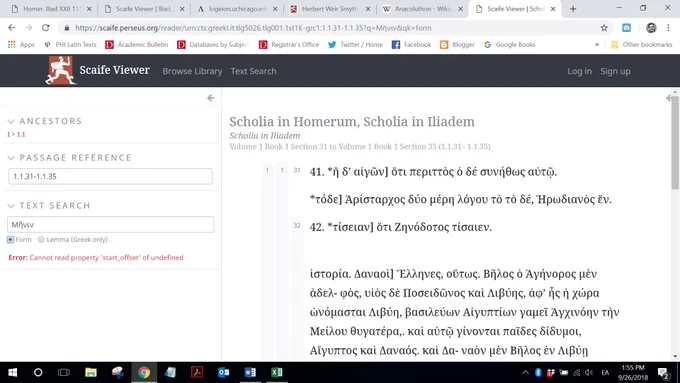Click the Scaife Viewer logo image

61,70
